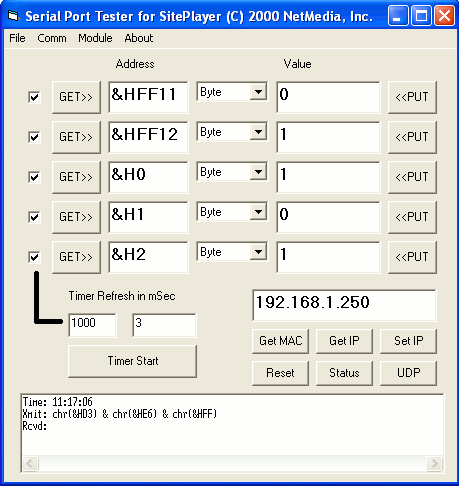The height and width of the screenshot is (486, 459).
Task: Toggle the checkbox for the &H2 row
Action: click(x=34, y=257)
